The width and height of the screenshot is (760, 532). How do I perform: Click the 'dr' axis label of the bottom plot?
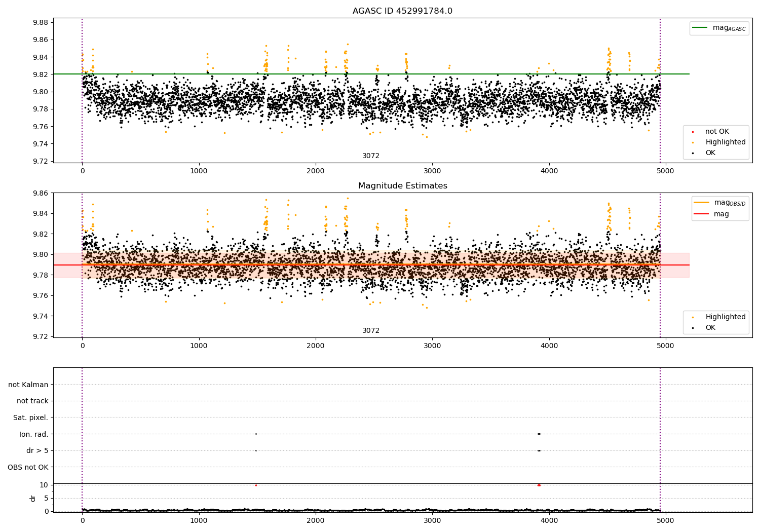(x=33, y=499)
